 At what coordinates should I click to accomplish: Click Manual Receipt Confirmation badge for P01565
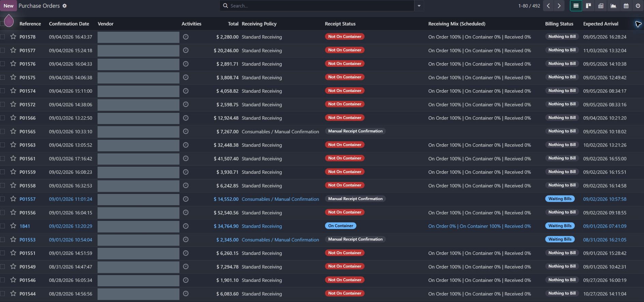[355, 131]
